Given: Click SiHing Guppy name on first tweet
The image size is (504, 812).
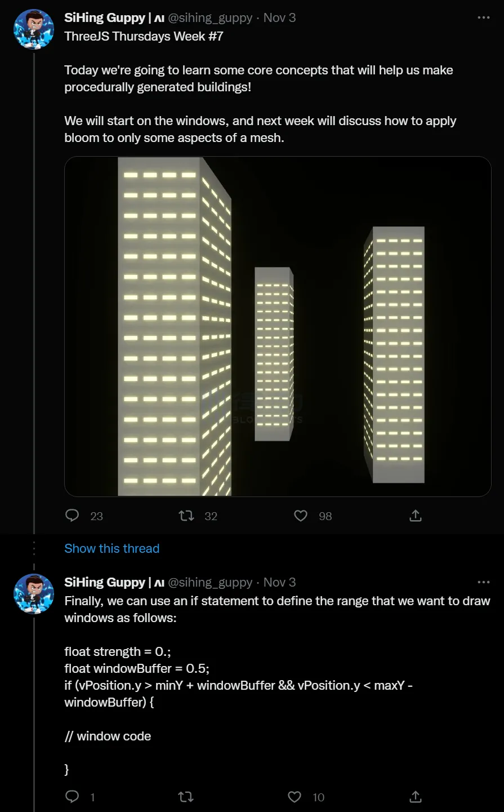Looking at the screenshot, I should [105, 18].
